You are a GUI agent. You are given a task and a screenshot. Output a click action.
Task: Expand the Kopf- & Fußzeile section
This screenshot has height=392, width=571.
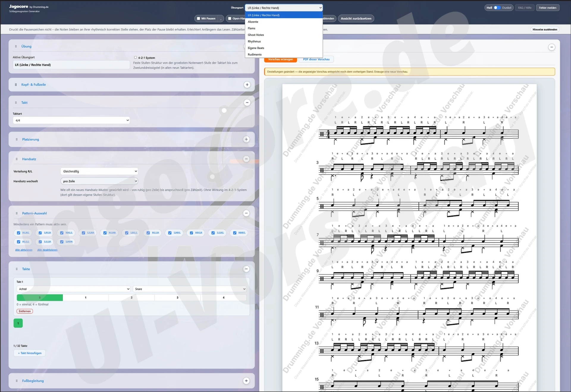(247, 85)
